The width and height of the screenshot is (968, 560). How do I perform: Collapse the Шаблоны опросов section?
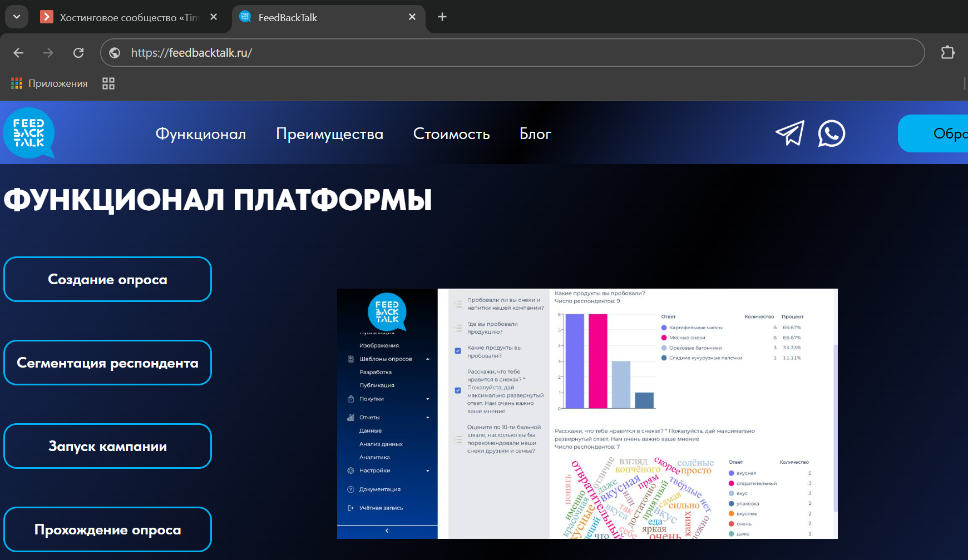tap(427, 359)
